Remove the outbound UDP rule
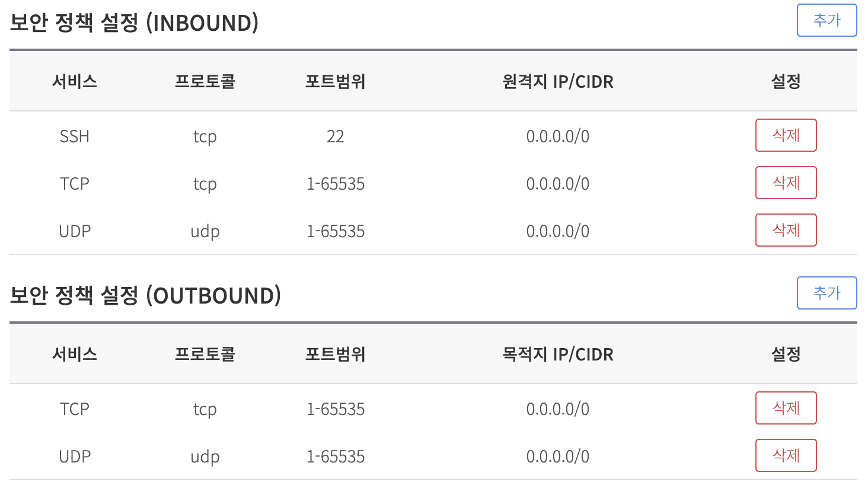The width and height of the screenshot is (868, 485). point(786,455)
